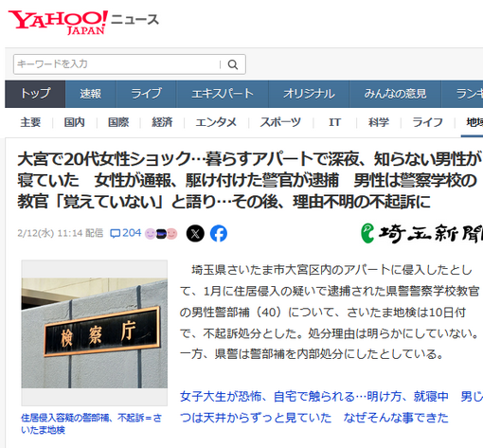Open the オリジナル tab
The height and width of the screenshot is (448, 483).
309,94
